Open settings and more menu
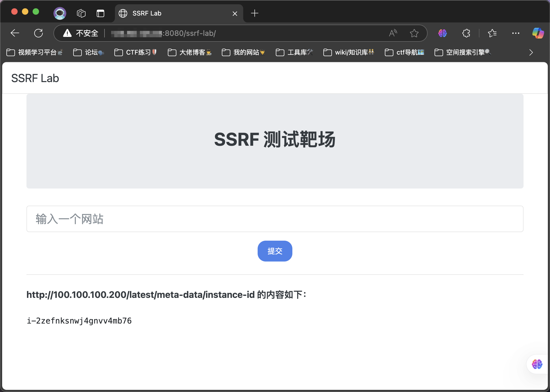Screen dimensions: 550x392 (x=516, y=33)
